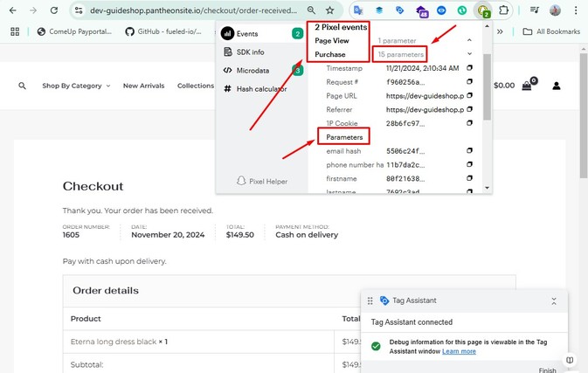
Task: Open the Events tab in Pixel Helper
Action: coord(249,34)
